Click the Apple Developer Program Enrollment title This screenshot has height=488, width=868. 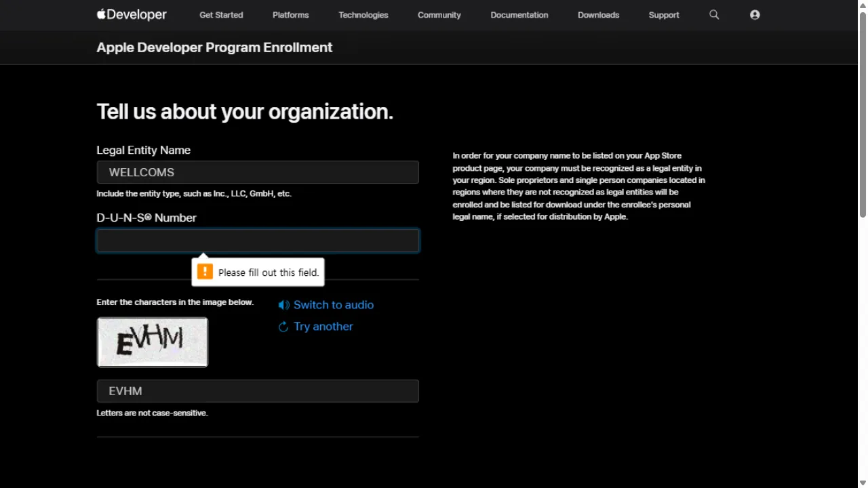tap(214, 47)
